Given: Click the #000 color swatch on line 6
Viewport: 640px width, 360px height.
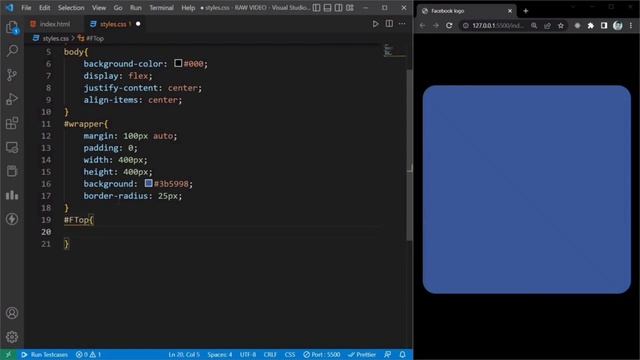Looking at the screenshot, I should pyautogui.click(x=178, y=63).
